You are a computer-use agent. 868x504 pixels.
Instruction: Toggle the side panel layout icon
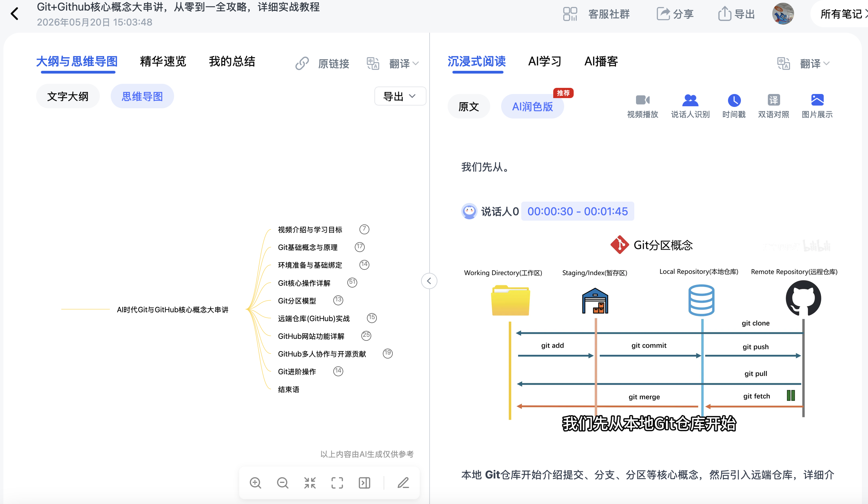tap(365, 483)
